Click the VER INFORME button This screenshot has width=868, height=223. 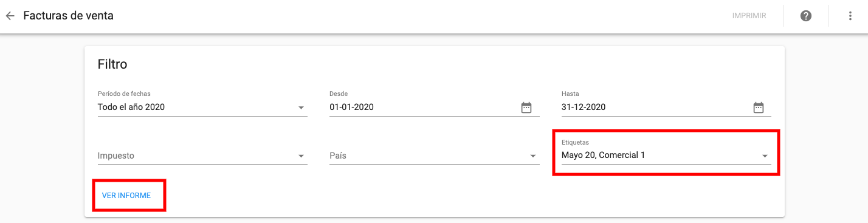(126, 196)
